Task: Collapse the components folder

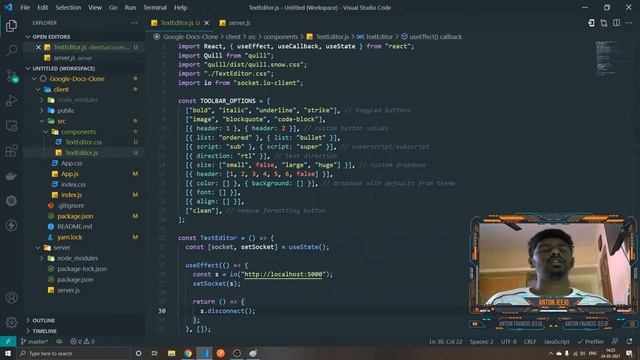Action: (84, 132)
